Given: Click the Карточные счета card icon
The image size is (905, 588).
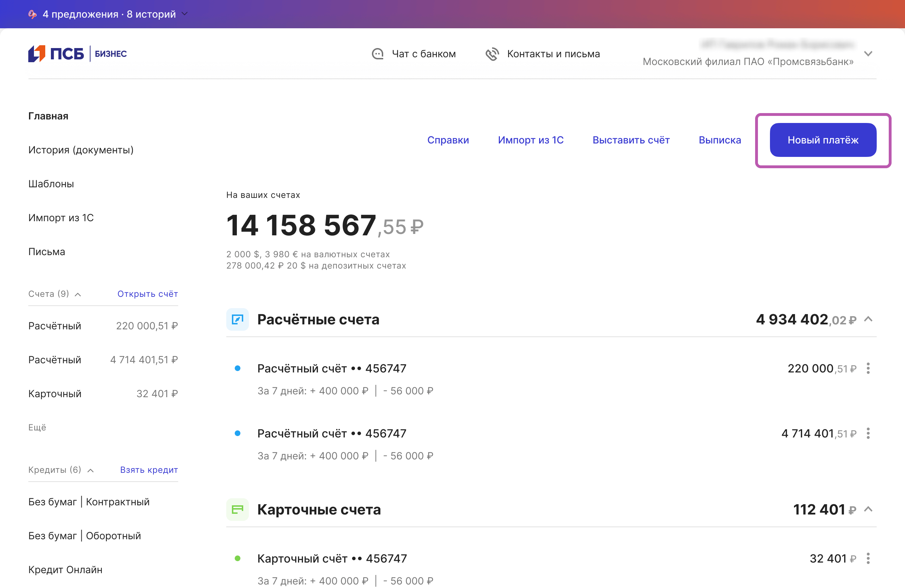Looking at the screenshot, I should tap(237, 509).
